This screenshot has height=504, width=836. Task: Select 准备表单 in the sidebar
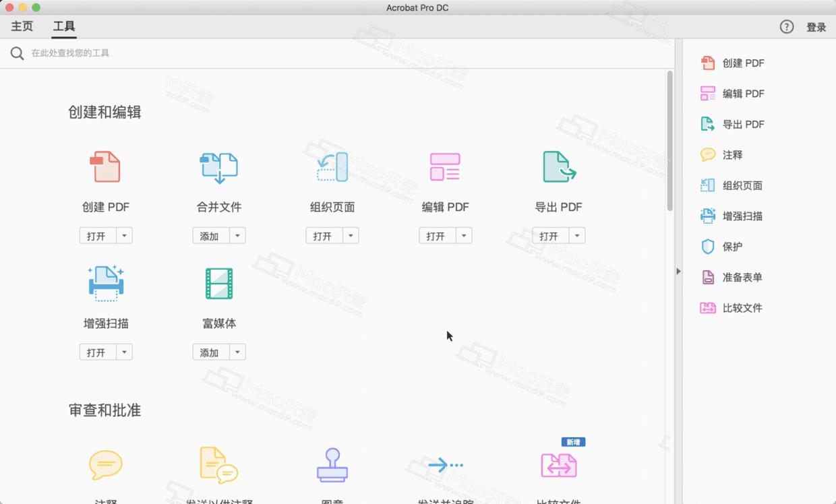pyautogui.click(x=738, y=277)
